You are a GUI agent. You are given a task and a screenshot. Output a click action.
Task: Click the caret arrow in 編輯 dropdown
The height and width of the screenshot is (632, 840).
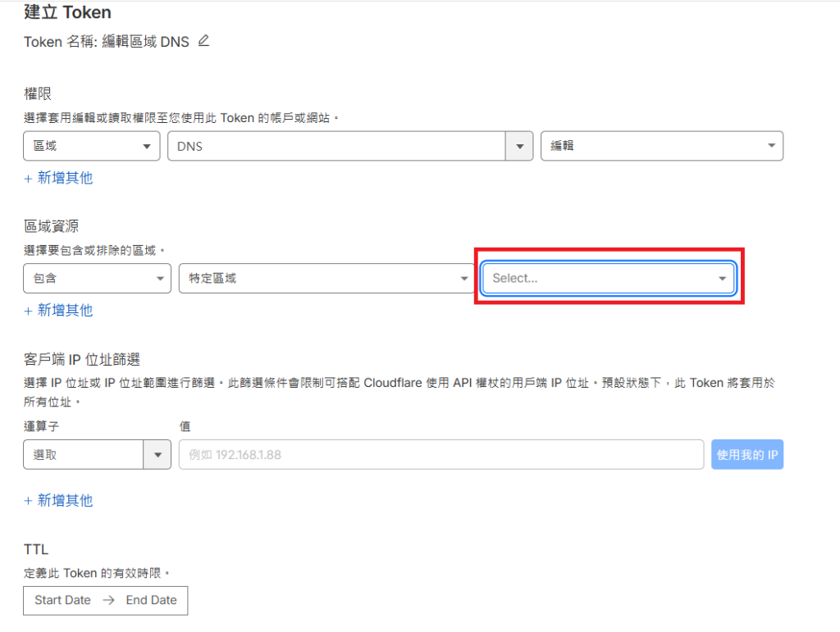click(771, 146)
